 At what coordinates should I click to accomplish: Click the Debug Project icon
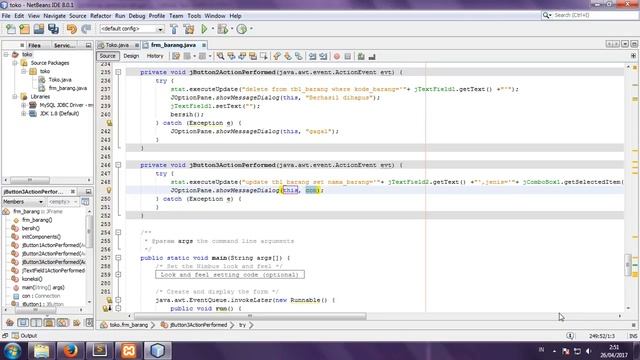pyautogui.click(x=222, y=29)
